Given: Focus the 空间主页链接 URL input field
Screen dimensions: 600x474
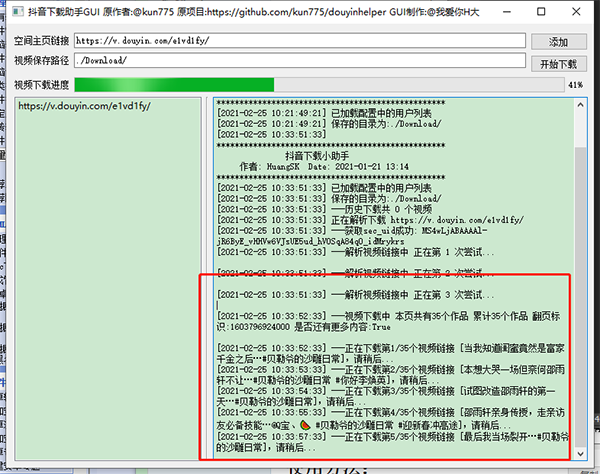Looking at the screenshot, I should [300, 41].
